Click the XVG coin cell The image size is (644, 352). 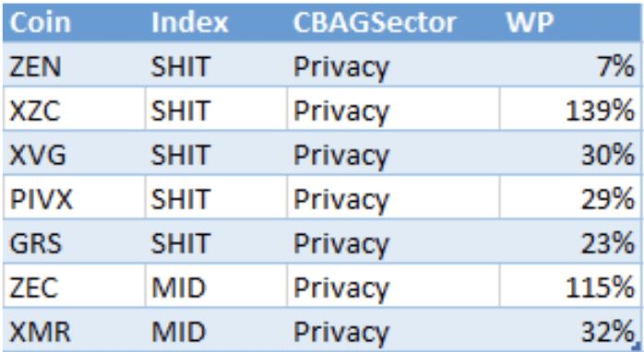tap(74, 153)
